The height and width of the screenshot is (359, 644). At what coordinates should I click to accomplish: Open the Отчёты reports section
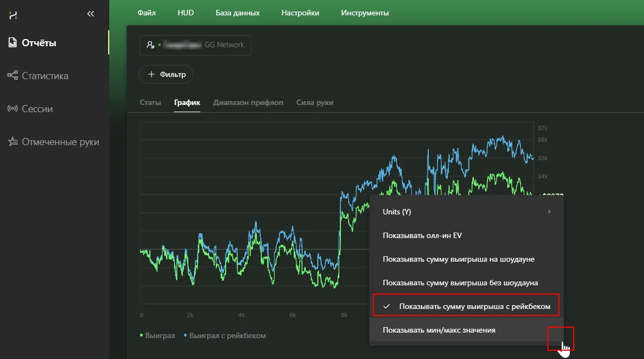38,43
